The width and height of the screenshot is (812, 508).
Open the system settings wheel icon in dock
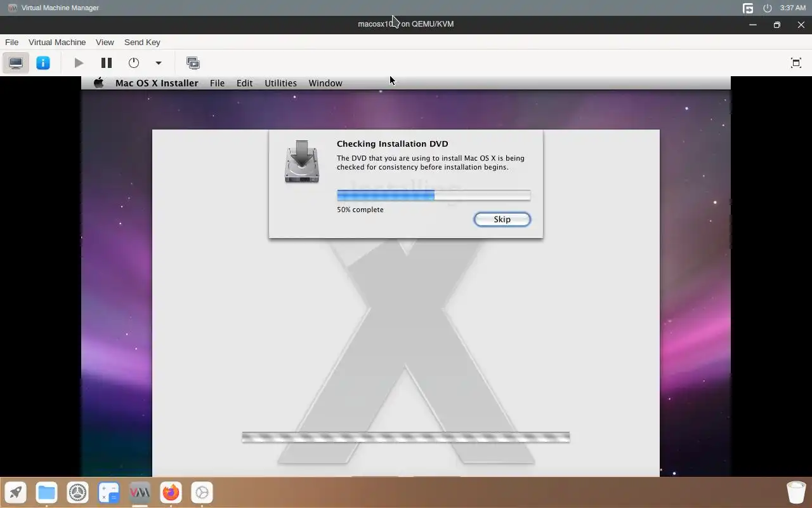pyautogui.click(x=78, y=492)
